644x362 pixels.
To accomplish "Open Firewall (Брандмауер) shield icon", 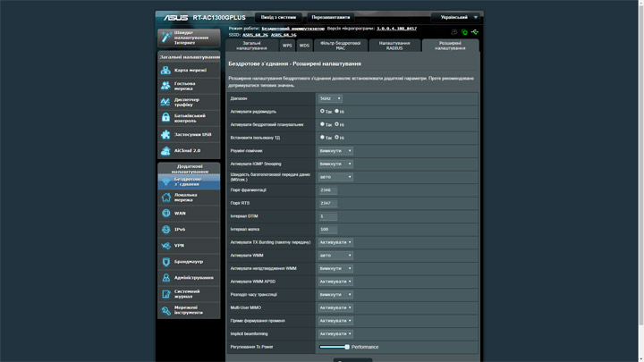I will [165, 261].
